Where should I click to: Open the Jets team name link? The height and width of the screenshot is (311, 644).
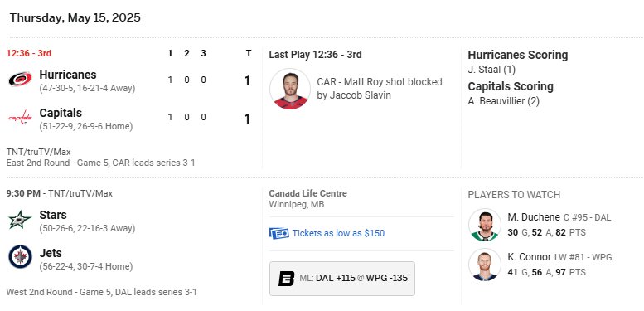[x=51, y=253]
